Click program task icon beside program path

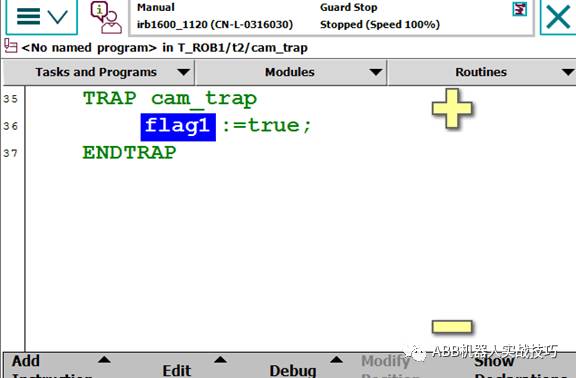click(10, 47)
